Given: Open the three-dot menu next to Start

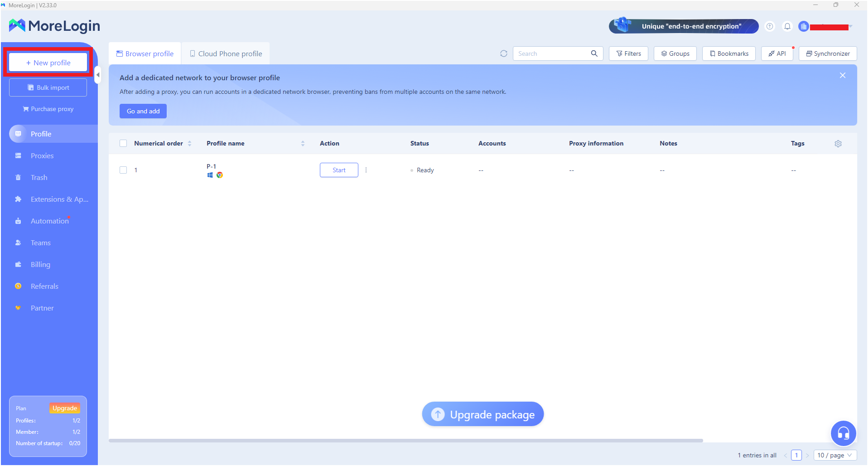Looking at the screenshot, I should coord(366,170).
